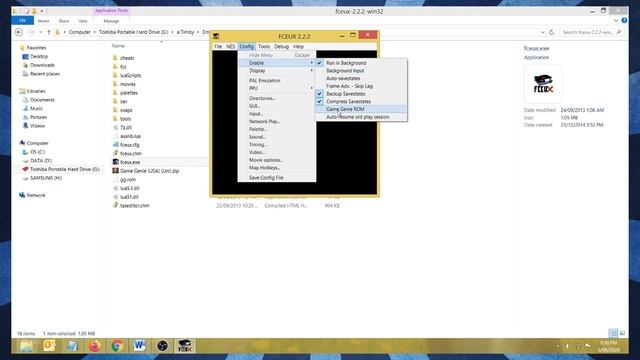Viewport: 640px width, 360px height.
Task: Open Explorer File tab
Action: (x=22, y=20)
